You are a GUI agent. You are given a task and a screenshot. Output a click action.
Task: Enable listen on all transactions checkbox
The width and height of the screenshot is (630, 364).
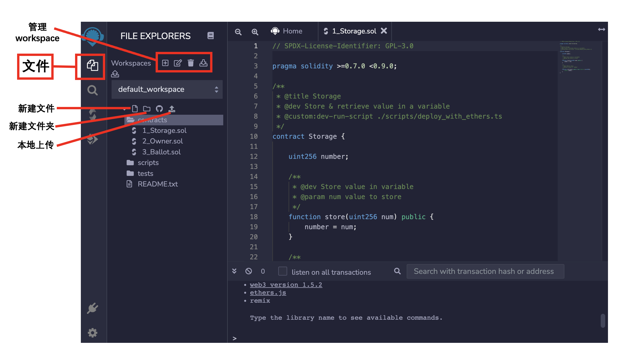283,271
